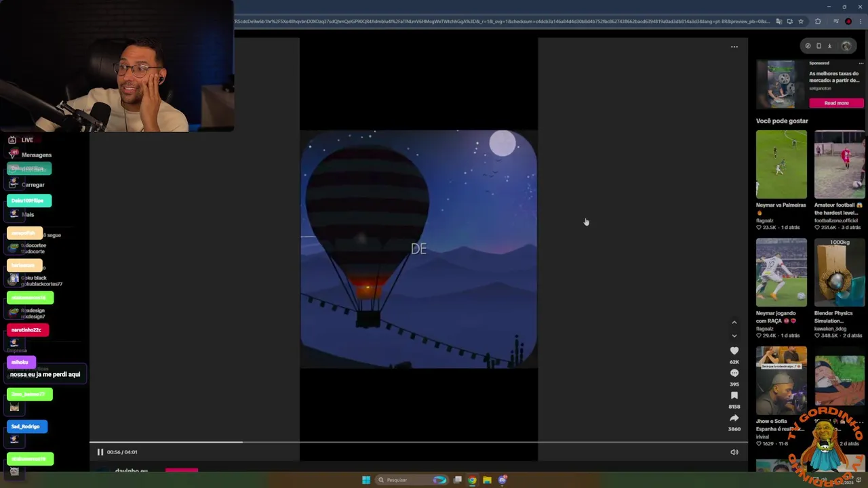Image resolution: width=868 pixels, height=488 pixels.
Task: Mute video with the speaker icon
Action: coord(734,452)
